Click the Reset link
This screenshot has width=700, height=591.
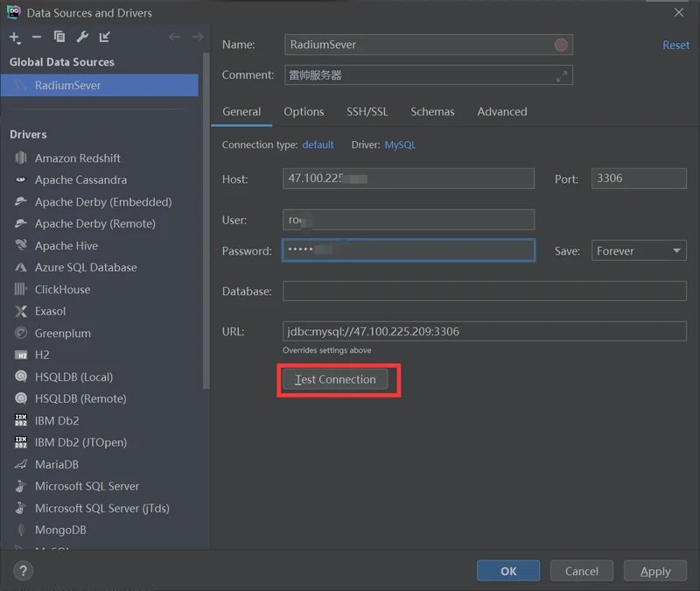[x=675, y=46]
